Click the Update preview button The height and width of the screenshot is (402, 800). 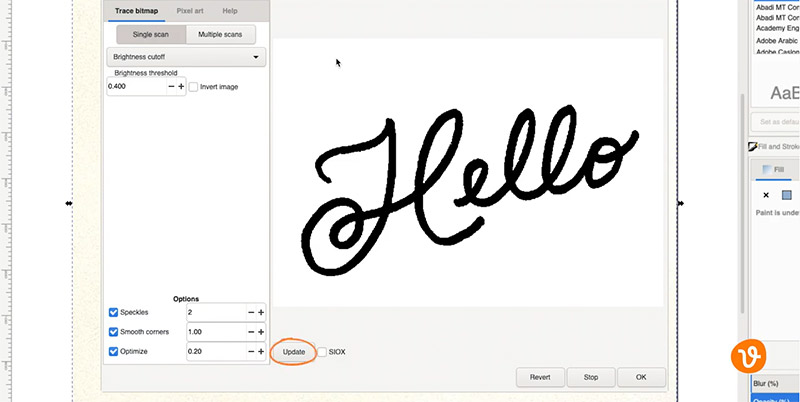[x=294, y=352]
